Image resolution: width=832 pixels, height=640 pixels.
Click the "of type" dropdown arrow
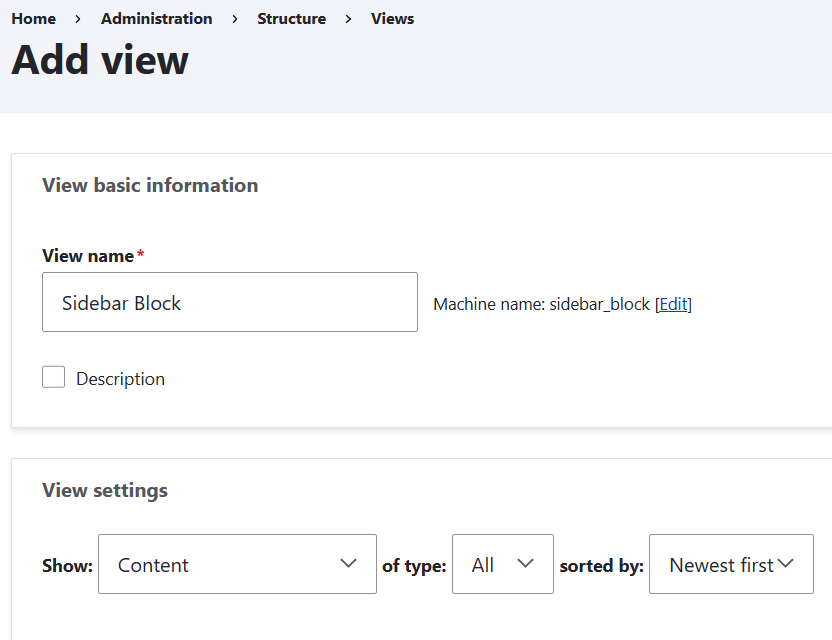coord(525,564)
